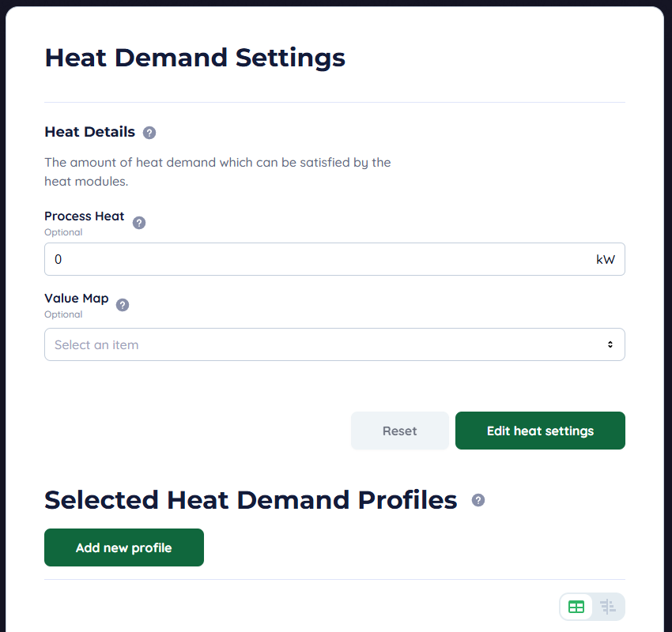Click help icon beside Selected Heat Demand Profiles
This screenshot has width=672, height=632.
coord(478,500)
